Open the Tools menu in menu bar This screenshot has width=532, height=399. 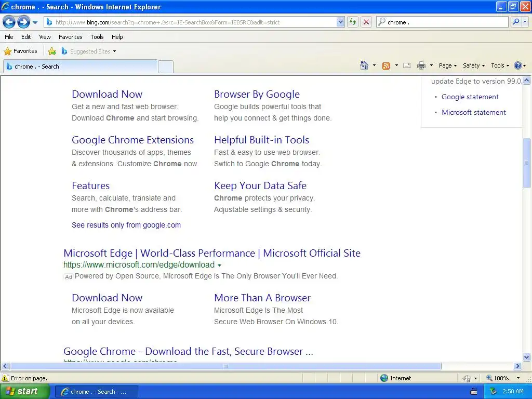coord(97,37)
